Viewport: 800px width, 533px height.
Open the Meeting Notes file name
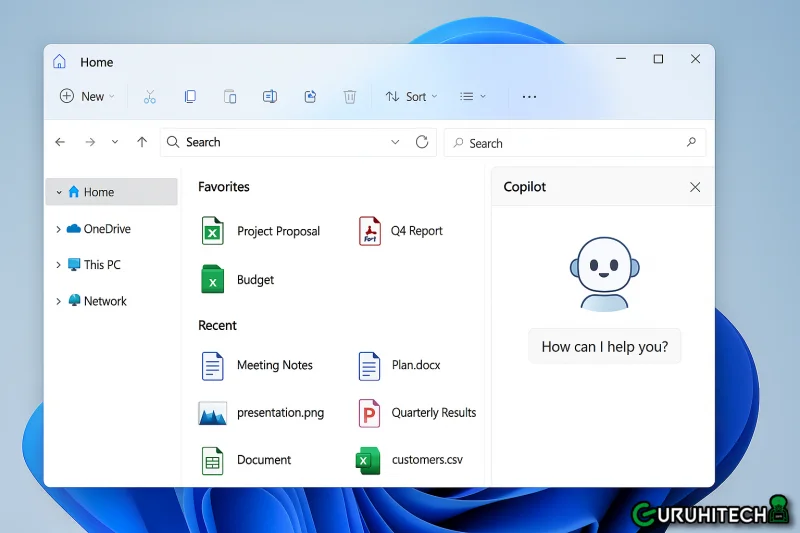(x=274, y=365)
